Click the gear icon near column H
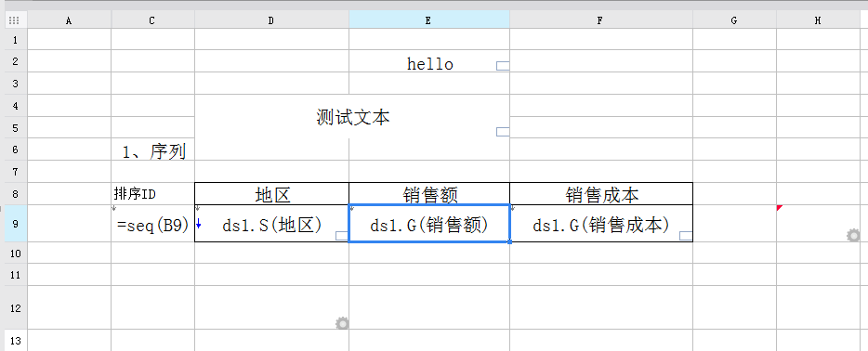This screenshot has height=351, width=868. click(x=853, y=236)
